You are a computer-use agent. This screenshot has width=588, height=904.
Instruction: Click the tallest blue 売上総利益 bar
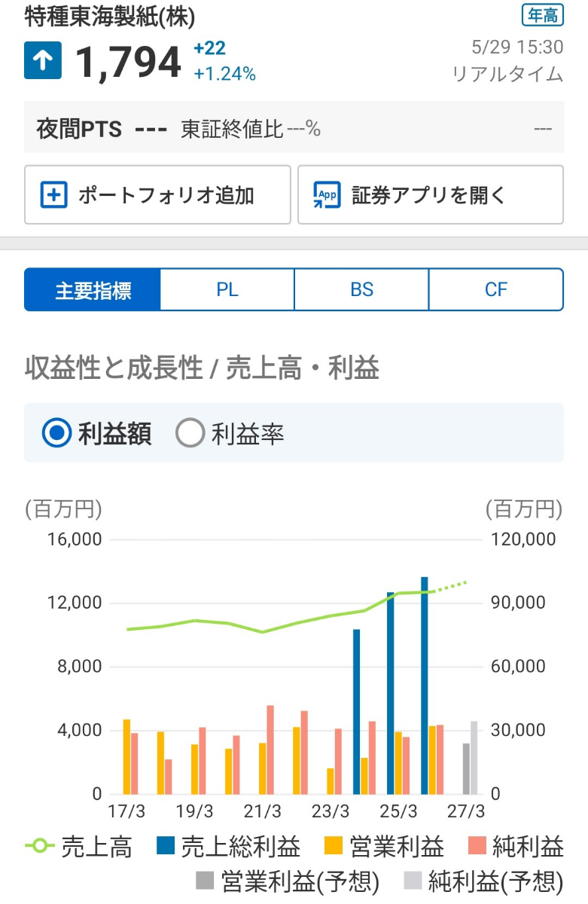pos(425,686)
